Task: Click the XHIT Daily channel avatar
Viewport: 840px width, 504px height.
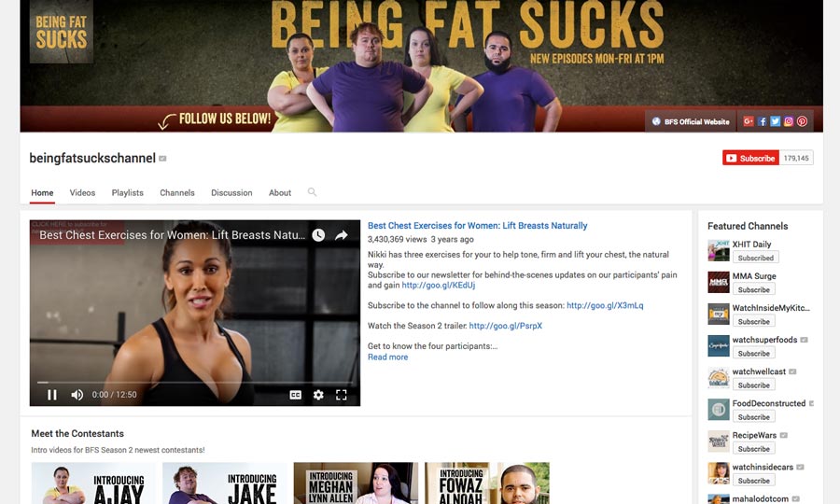Action: [x=719, y=251]
